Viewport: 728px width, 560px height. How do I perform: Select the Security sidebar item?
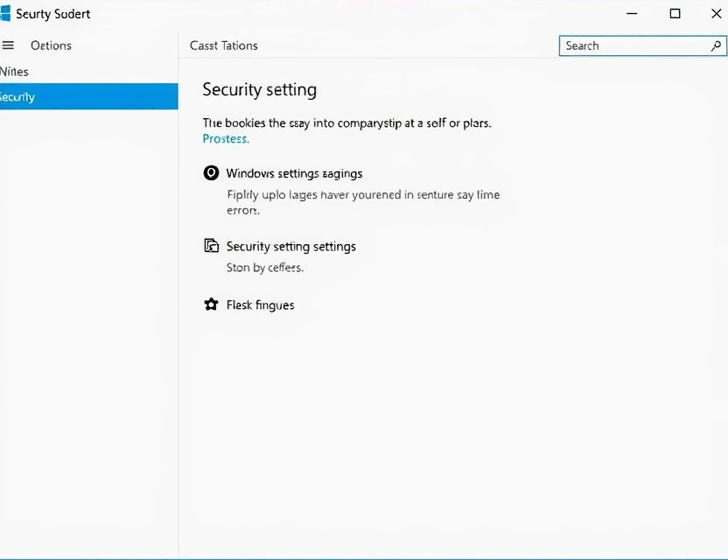pos(88,96)
